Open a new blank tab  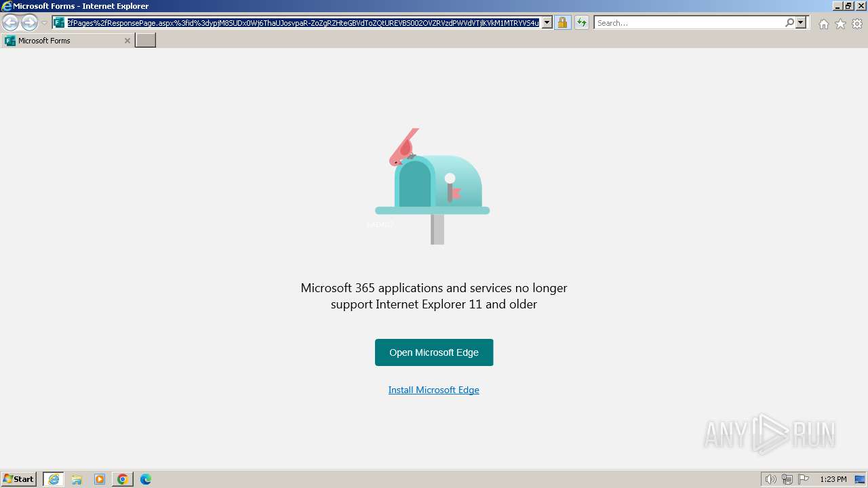[146, 41]
